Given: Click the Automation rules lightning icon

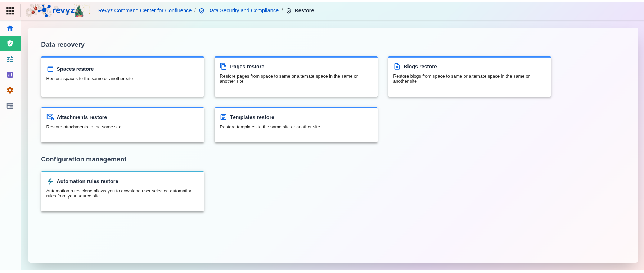Looking at the screenshot, I should tap(50, 181).
